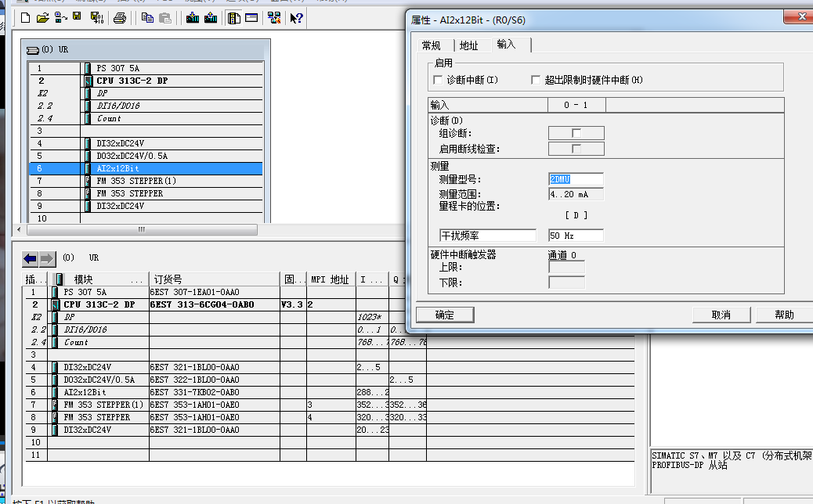Save the configuration with the floppy disk icon

(78, 17)
